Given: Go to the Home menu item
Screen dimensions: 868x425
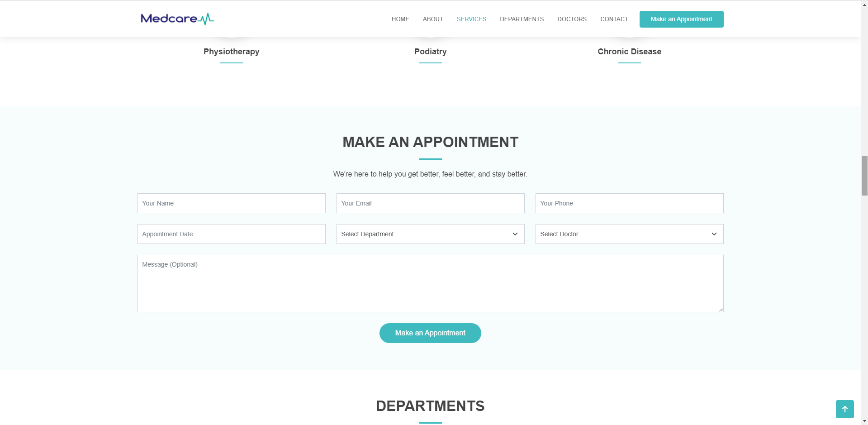Looking at the screenshot, I should (400, 19).
